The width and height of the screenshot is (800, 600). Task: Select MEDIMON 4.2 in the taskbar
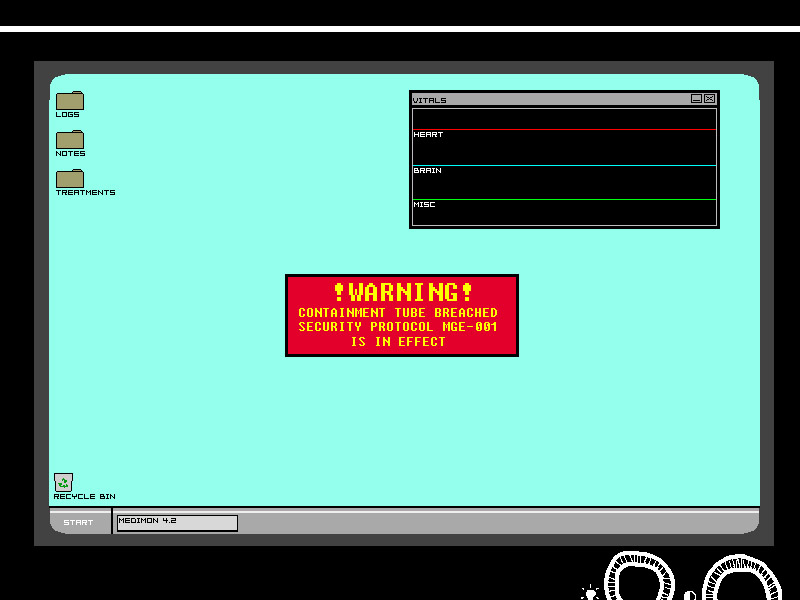click(177, 522)
